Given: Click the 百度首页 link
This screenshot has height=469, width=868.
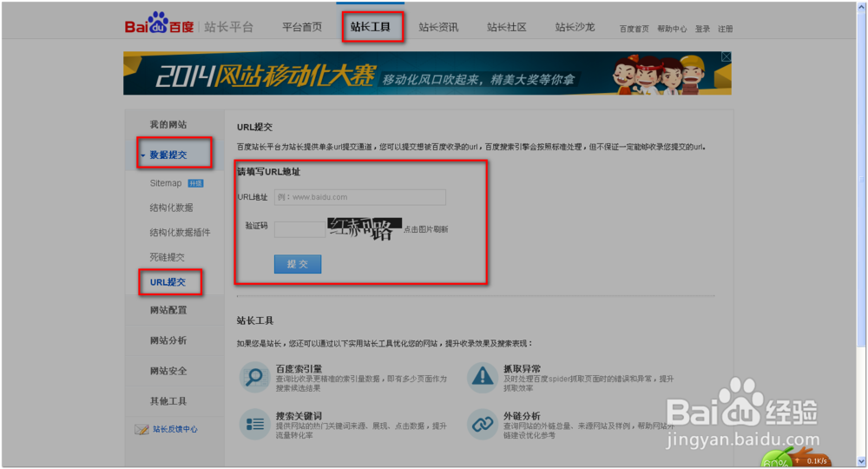Looking at the screenshot, I should point(634,29).
